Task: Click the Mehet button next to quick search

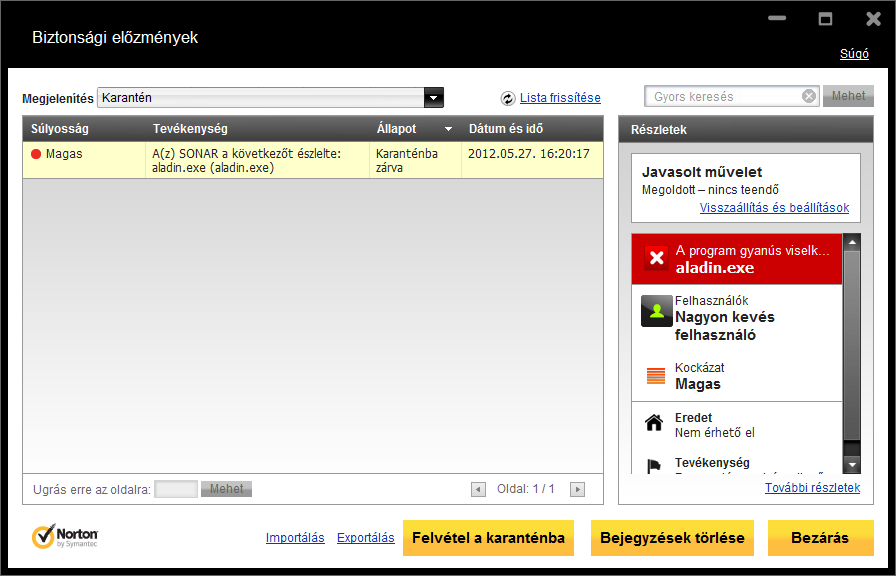Action: [x=848, y=96]
